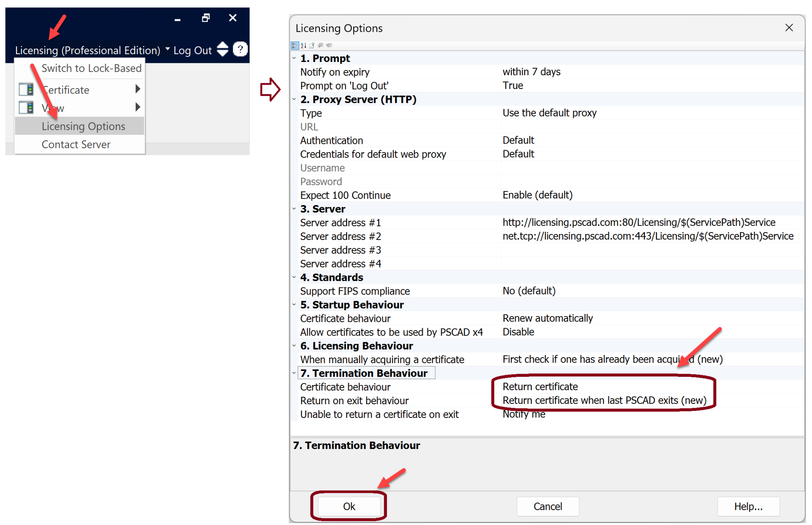Screen dimensions: 812x525
Task: Open the View menu entry
Action: [80, 108]
